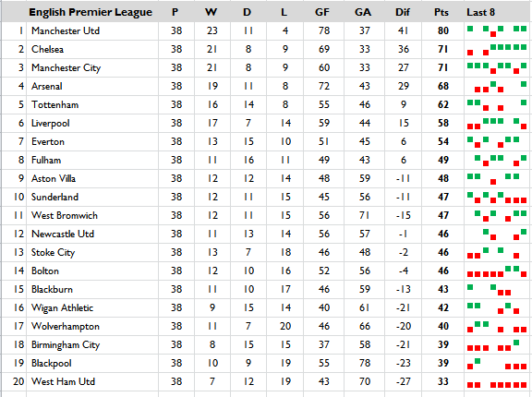Click Tottenham's draws cell showing 14

click(x=248, y=104)
